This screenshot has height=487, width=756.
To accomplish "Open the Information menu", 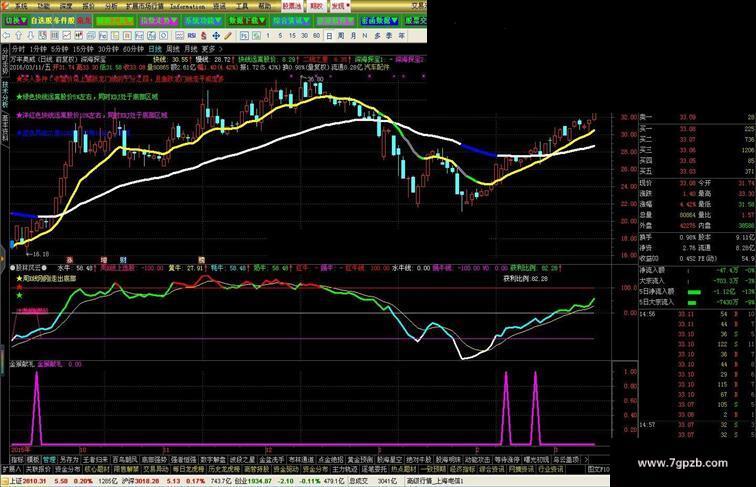I will (188, 6).
